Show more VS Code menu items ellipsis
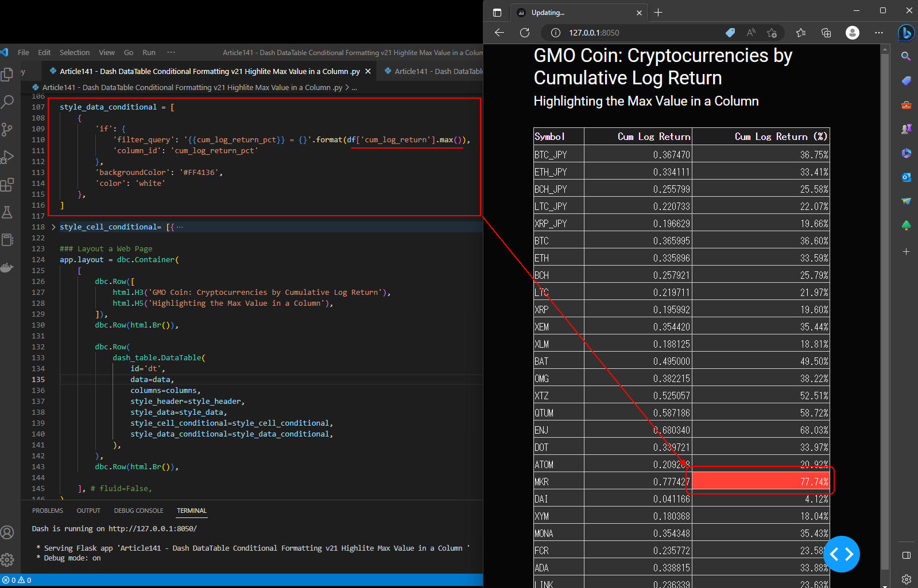The image size is (918, 588). (171, 52)
